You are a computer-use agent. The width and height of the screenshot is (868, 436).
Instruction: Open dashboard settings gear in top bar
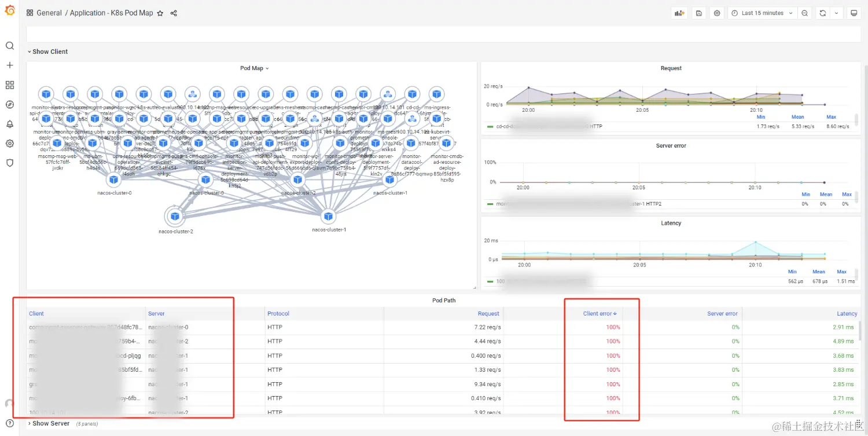(717, 13)
